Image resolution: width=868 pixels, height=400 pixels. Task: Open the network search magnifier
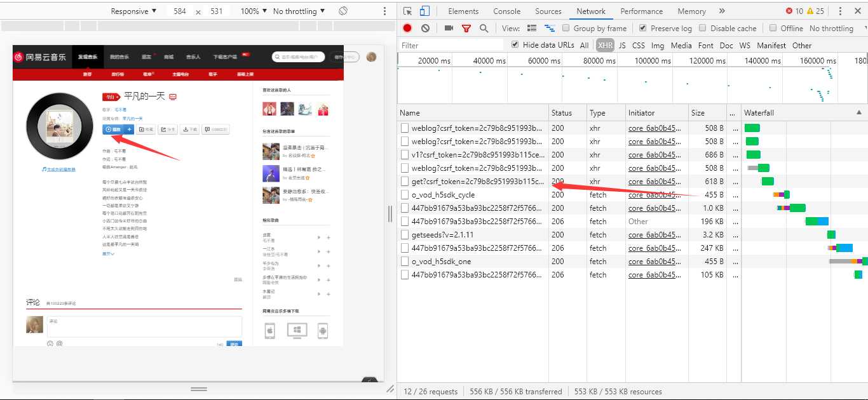pyautogui.click(x=484, y=28)
